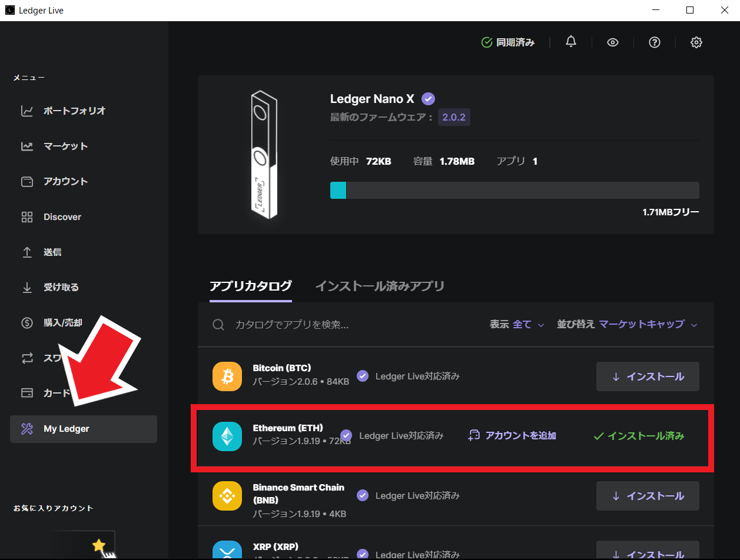Click the Ledger Live app logo in the title bar

(x=9, y=10)
